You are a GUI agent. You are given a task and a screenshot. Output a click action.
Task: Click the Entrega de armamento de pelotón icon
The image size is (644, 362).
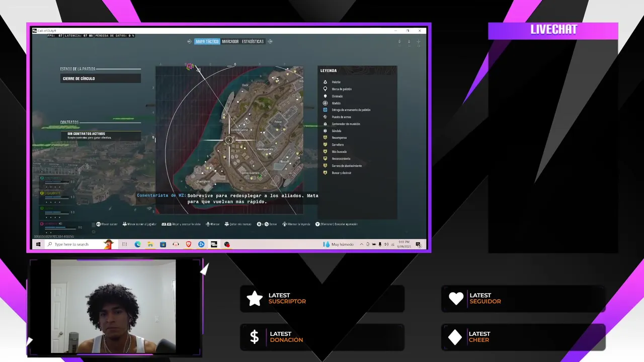coord(325,110)
